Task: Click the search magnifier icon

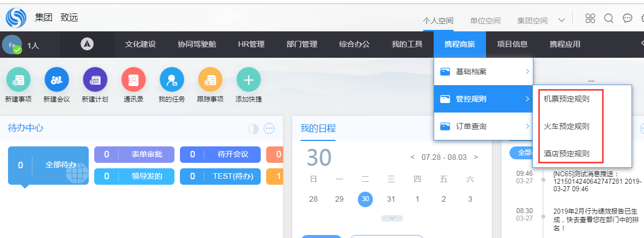Action: tap(609, 18)
